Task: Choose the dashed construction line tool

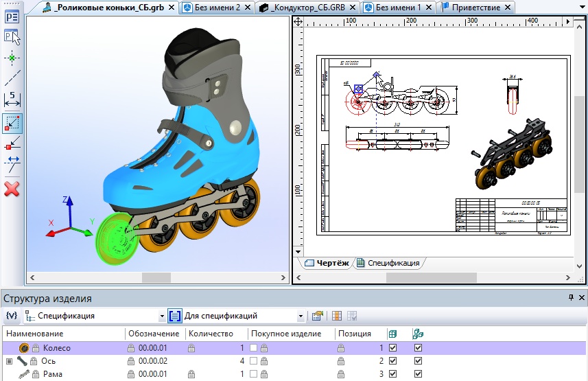Action: click(x=12, y=80)
